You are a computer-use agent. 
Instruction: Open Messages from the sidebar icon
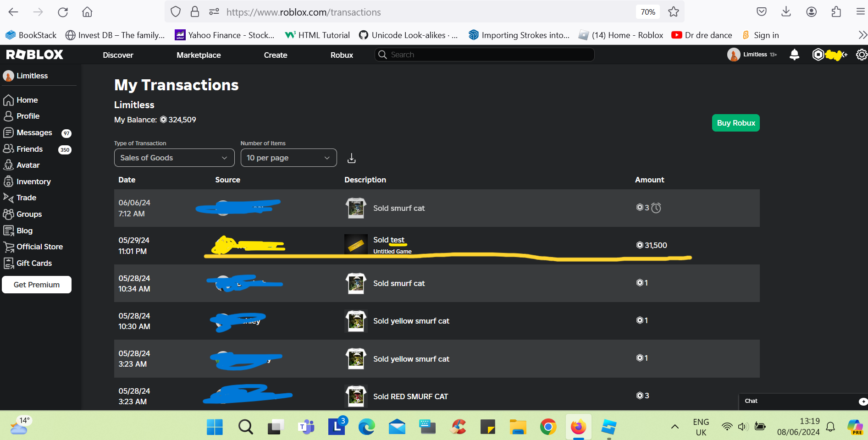9,132
